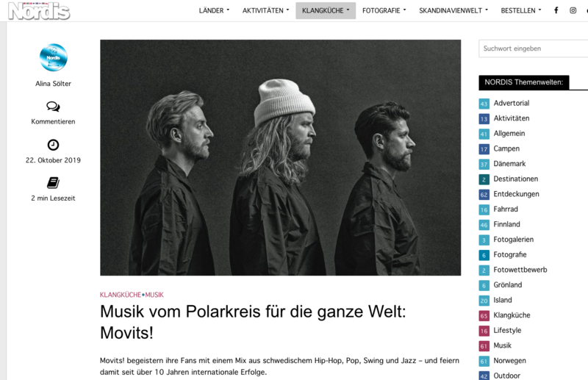Open the Klangküche menu item
The width and height of the screenshot is (588, 380).
326,10
